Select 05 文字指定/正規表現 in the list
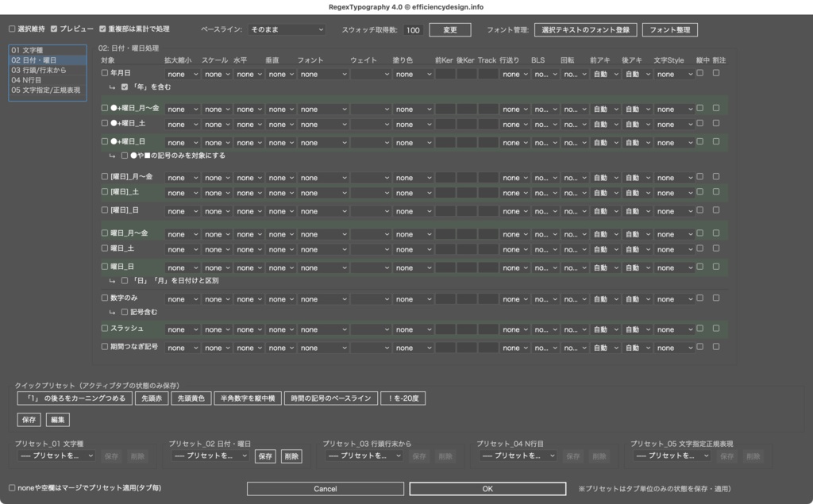Screen dimensions: 813x504 click(x=48, y=90)
